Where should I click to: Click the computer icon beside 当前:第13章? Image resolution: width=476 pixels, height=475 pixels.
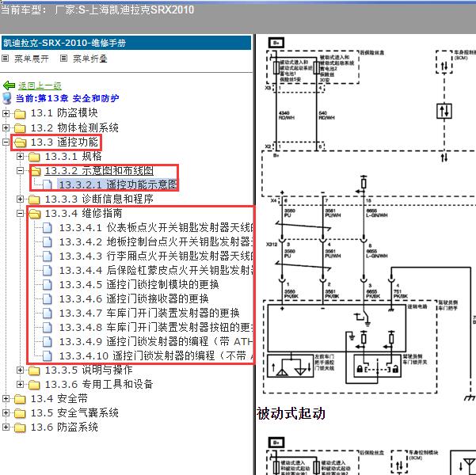point(7,99)
